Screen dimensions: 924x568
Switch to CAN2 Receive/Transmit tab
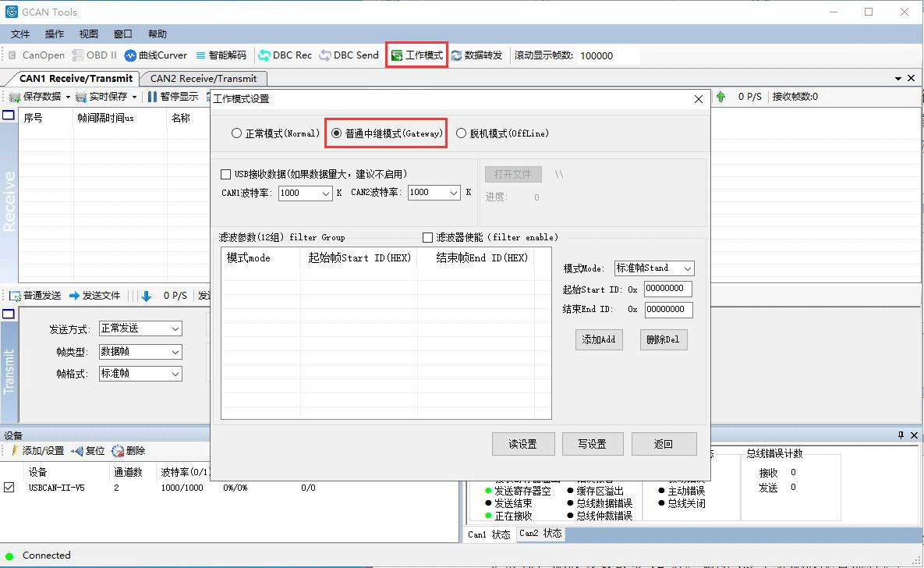204,79
